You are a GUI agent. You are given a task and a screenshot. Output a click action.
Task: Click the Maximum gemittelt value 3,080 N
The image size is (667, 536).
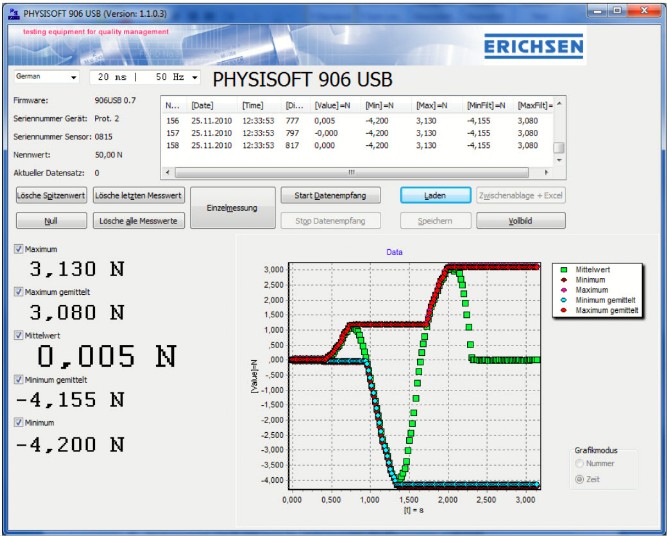pos(77,313)
